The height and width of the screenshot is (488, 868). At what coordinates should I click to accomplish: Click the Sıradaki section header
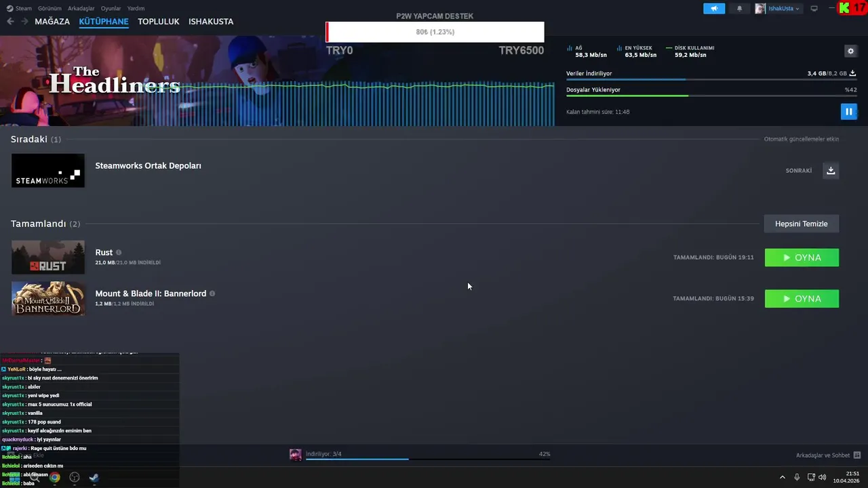tap(36, 139)
